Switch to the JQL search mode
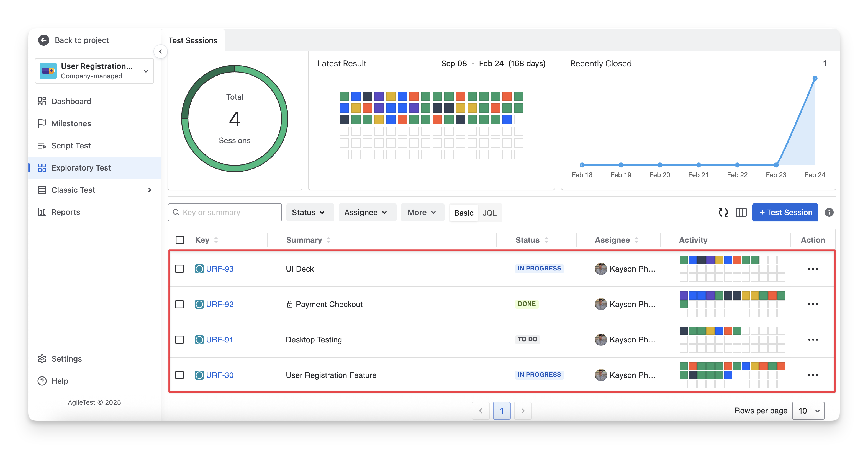The image size is (868, 449). tap(489, 213)
